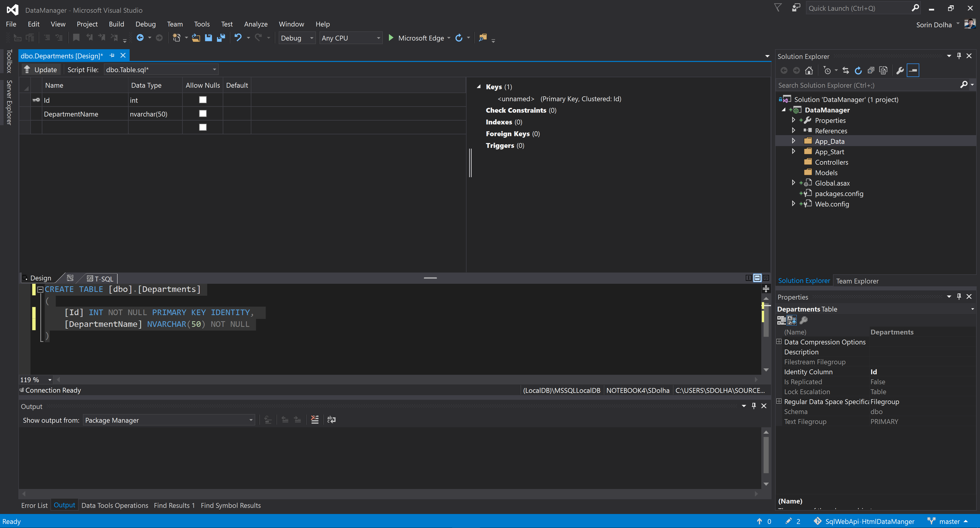Click Solution Explorer's Collapse All icon

tap(871, 70)
